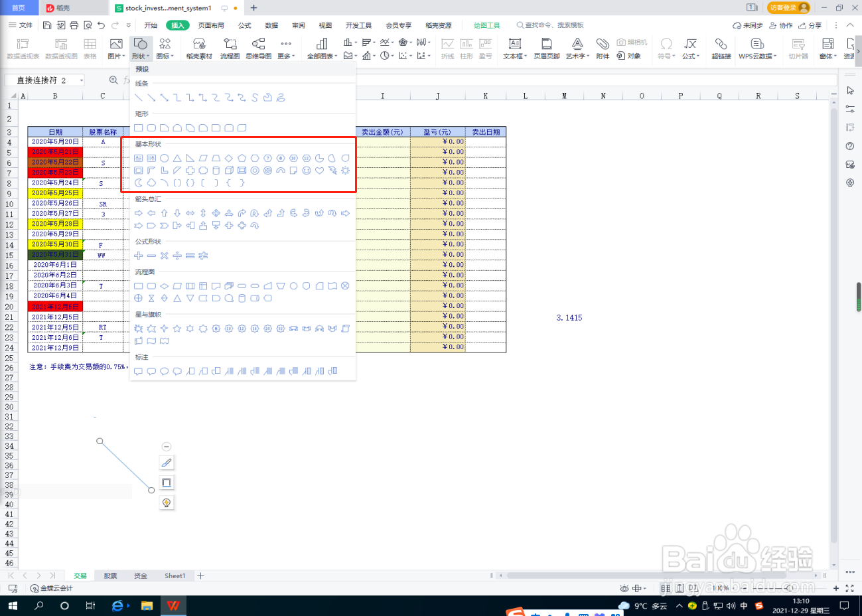Pick the multiply sign formula shape
Screen dimensions: 862x616
[x=164, y=255]
